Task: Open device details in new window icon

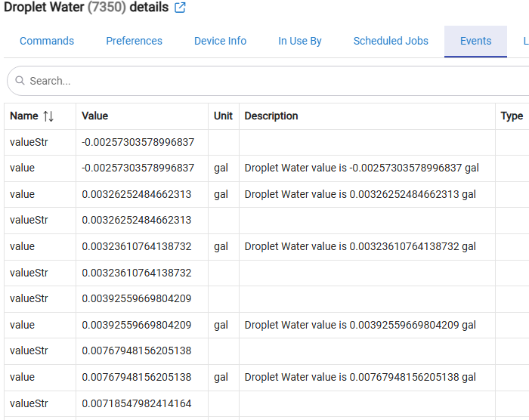Action: 180,8
